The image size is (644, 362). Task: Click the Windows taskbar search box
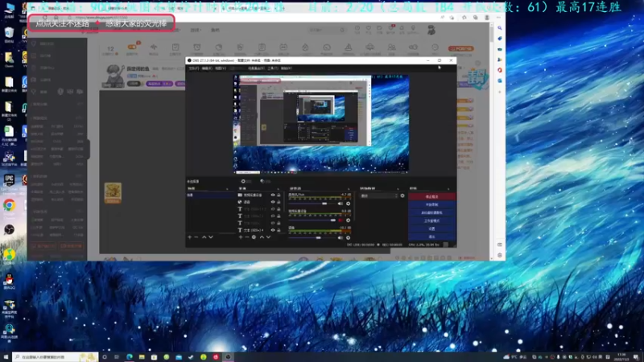pyautogui.click(x=55, y=357)
